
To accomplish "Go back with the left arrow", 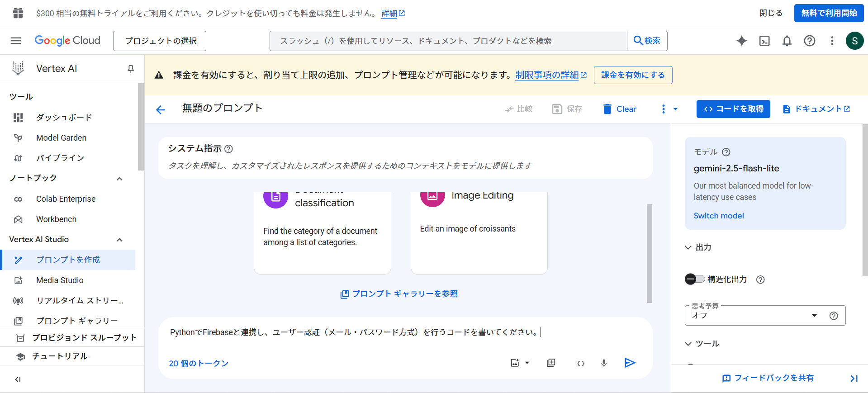I will point(161,109).
